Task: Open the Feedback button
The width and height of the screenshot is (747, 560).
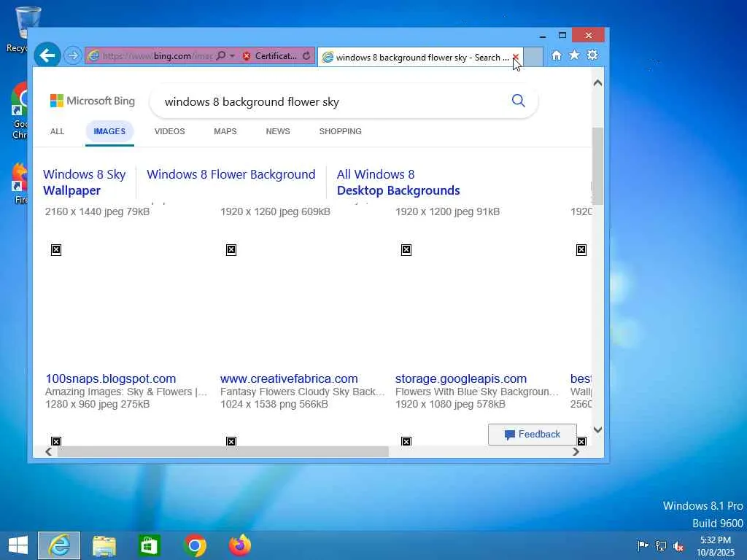Action: coord(532,435)
